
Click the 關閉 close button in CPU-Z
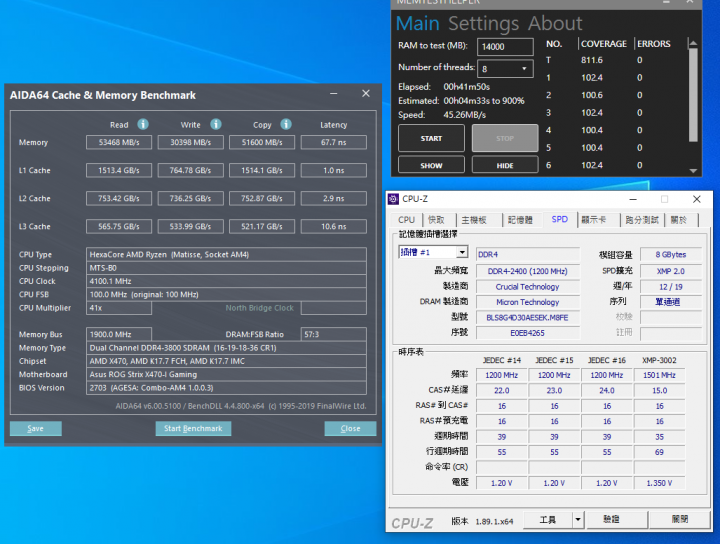[x=680, y=520]
